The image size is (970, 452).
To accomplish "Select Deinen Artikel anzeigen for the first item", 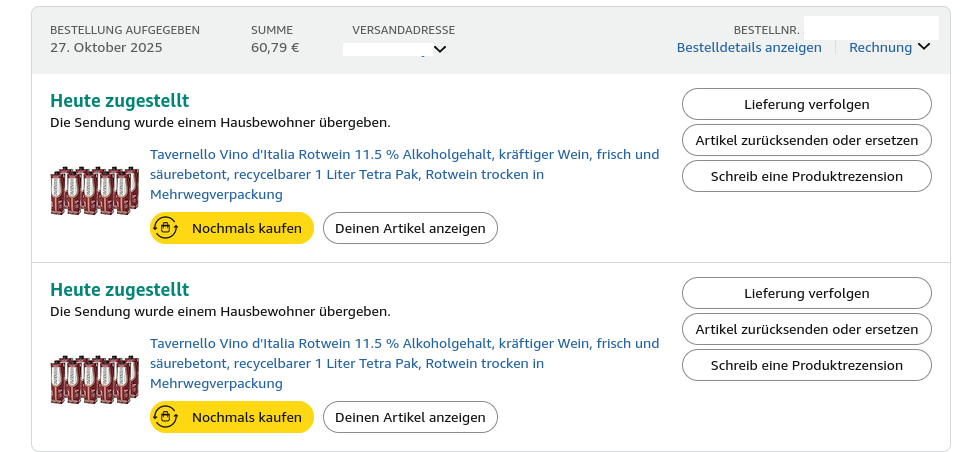I will coord(410,228).
